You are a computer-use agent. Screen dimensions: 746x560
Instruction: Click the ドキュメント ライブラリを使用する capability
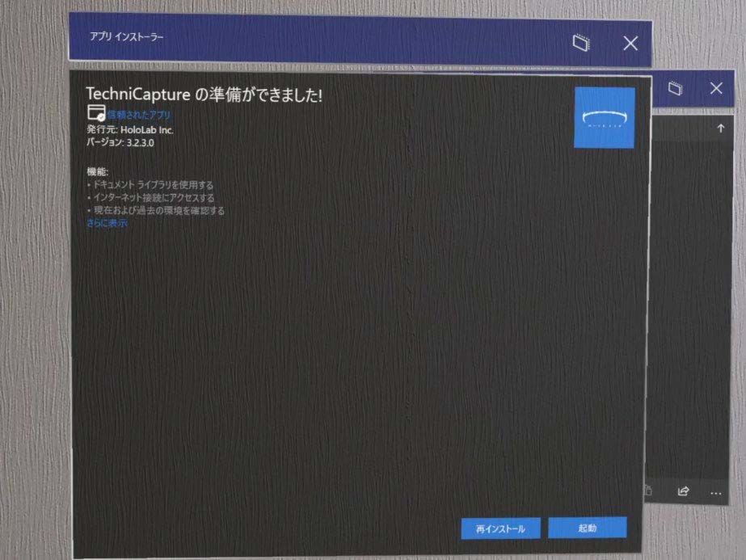[153, 185]
